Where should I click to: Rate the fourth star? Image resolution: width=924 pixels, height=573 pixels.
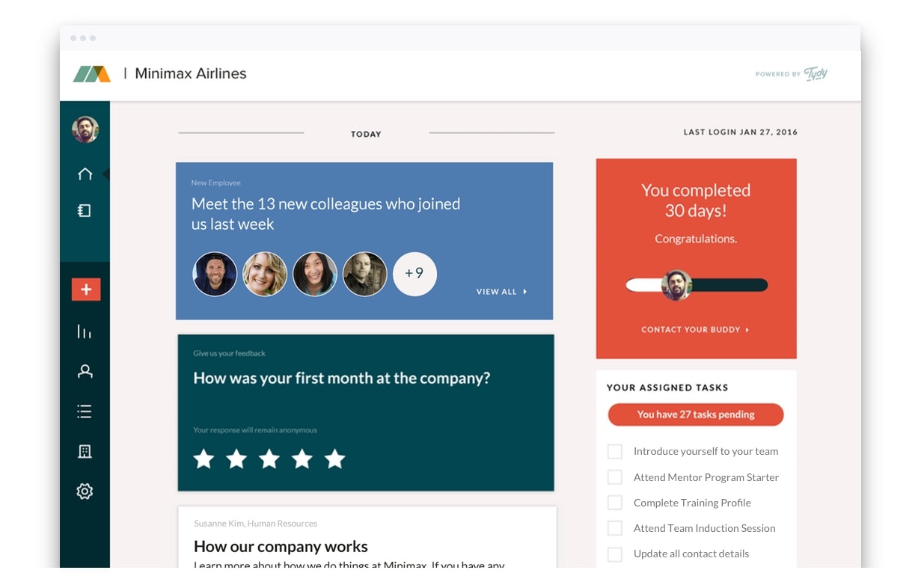pos(302,459)
